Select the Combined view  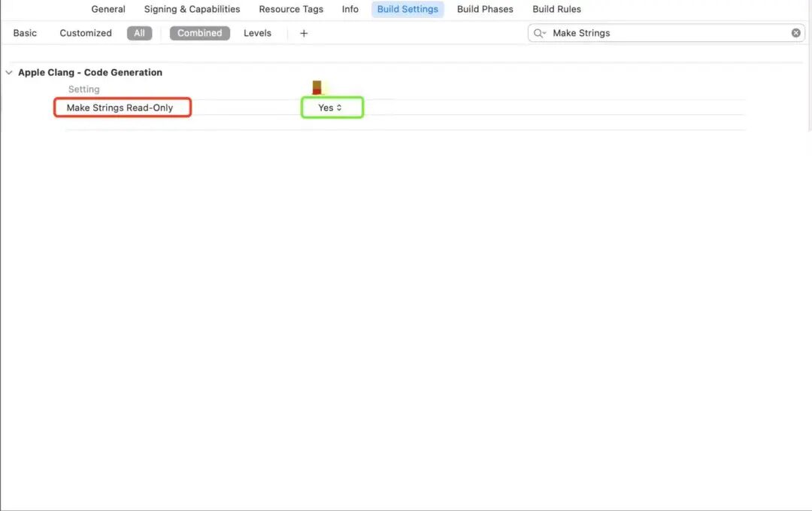pyautogui.click(x=199, y=33)
